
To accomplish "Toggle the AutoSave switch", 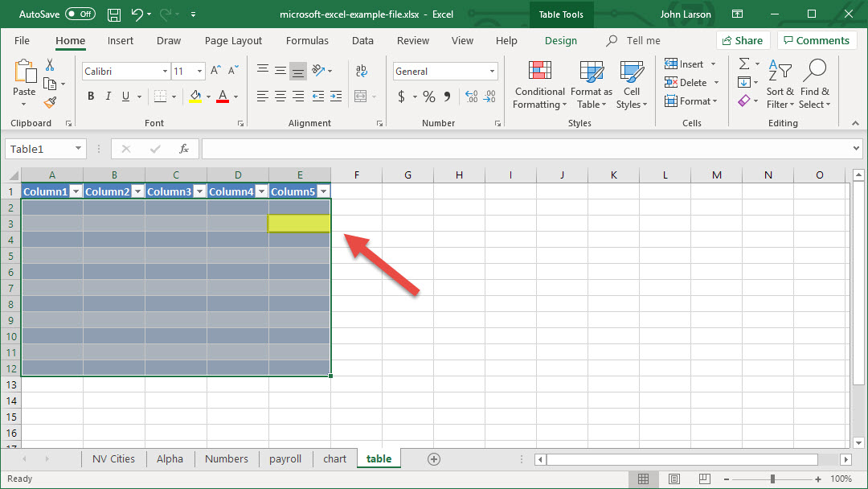I will pos(80,14).
